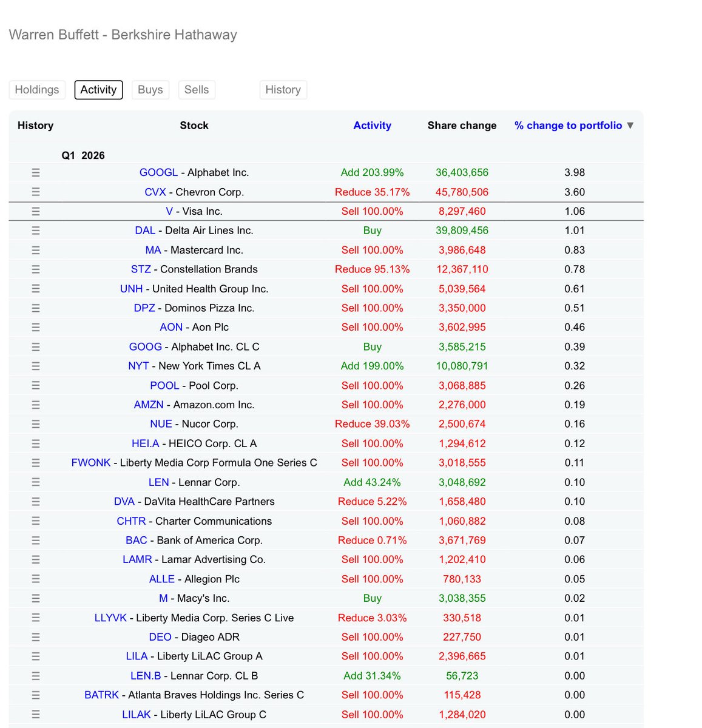Open history icon for Macy's row

(x=36, y=598)
